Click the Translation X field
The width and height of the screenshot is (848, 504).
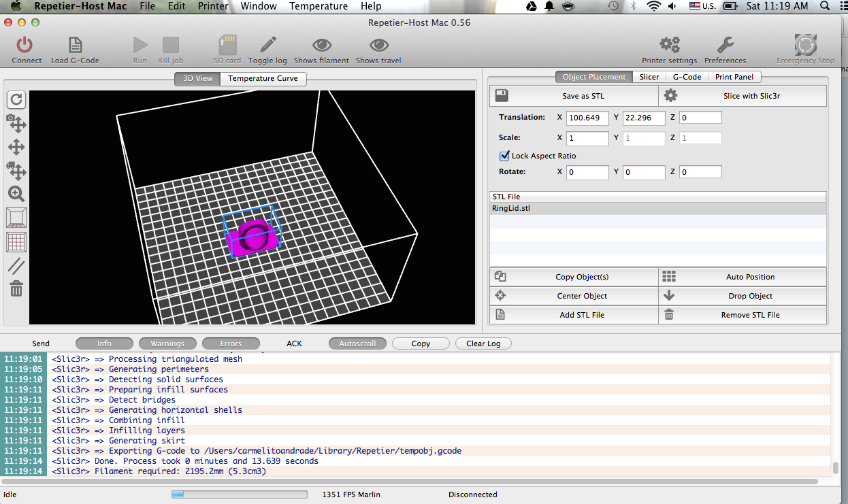pos(587,118)
